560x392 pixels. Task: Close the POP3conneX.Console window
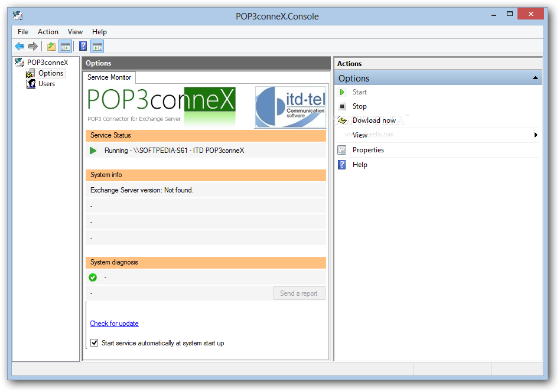point(530,14)
